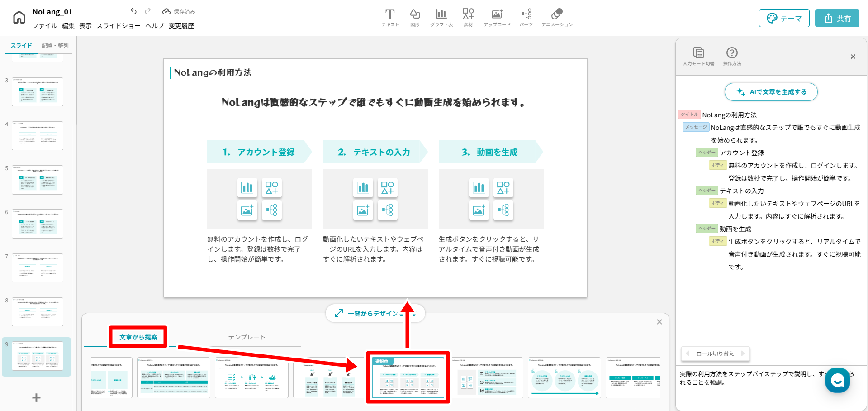The width and height of the screenshot is (868, 411).
Task: Click 一覧からデザイン expand button
Action: (x=375, y=313)
